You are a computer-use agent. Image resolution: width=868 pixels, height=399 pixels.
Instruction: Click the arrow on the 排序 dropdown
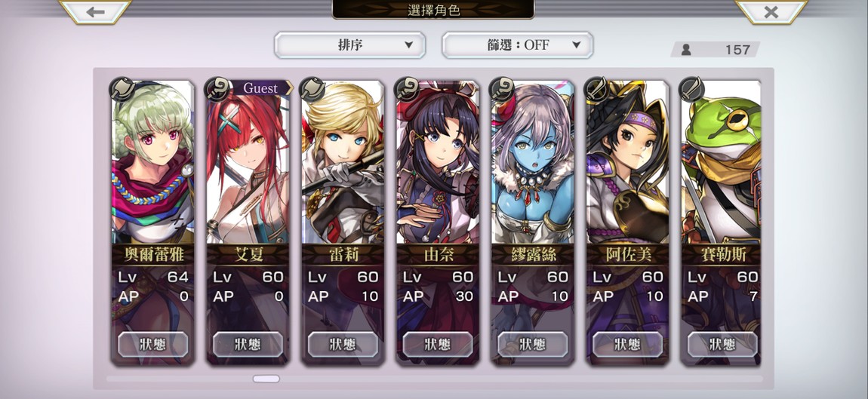tap(408, 45)
